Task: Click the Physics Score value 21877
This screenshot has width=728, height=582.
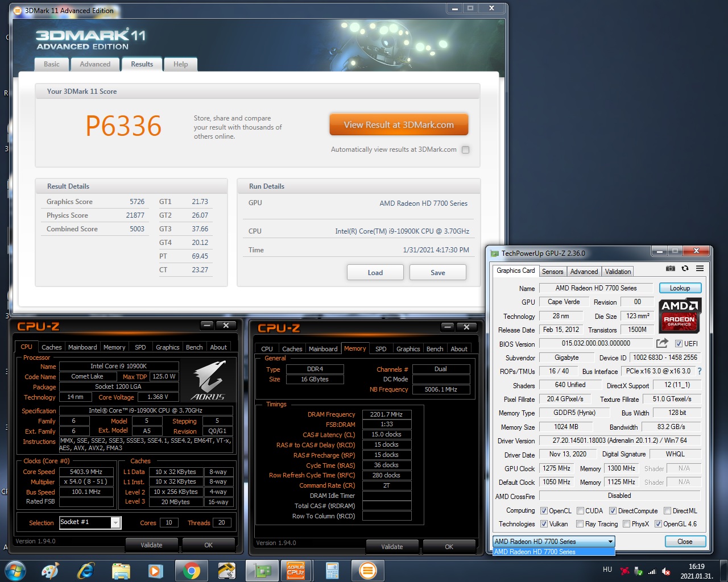Action: click(x=135, y=215)
